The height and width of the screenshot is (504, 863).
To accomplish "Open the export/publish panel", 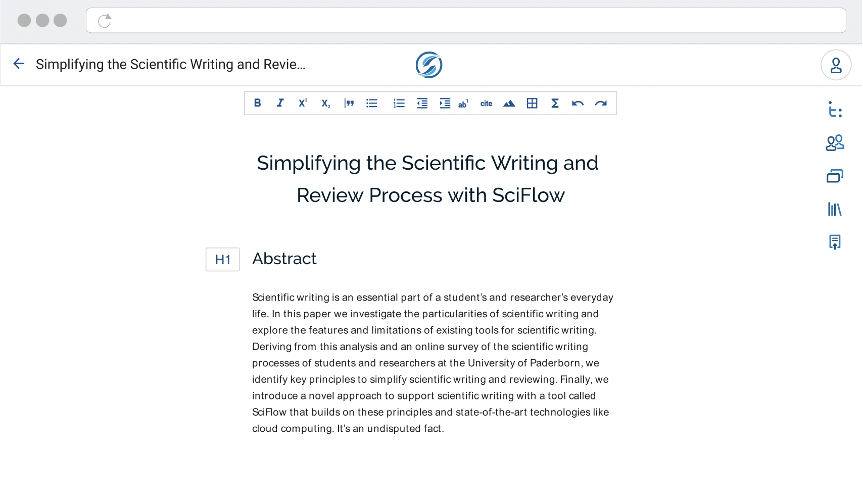I will [835, 242].
